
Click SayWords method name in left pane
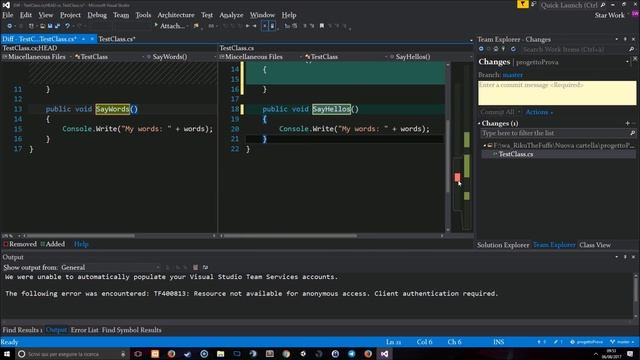pyautogui.click(x=113, y=109)
